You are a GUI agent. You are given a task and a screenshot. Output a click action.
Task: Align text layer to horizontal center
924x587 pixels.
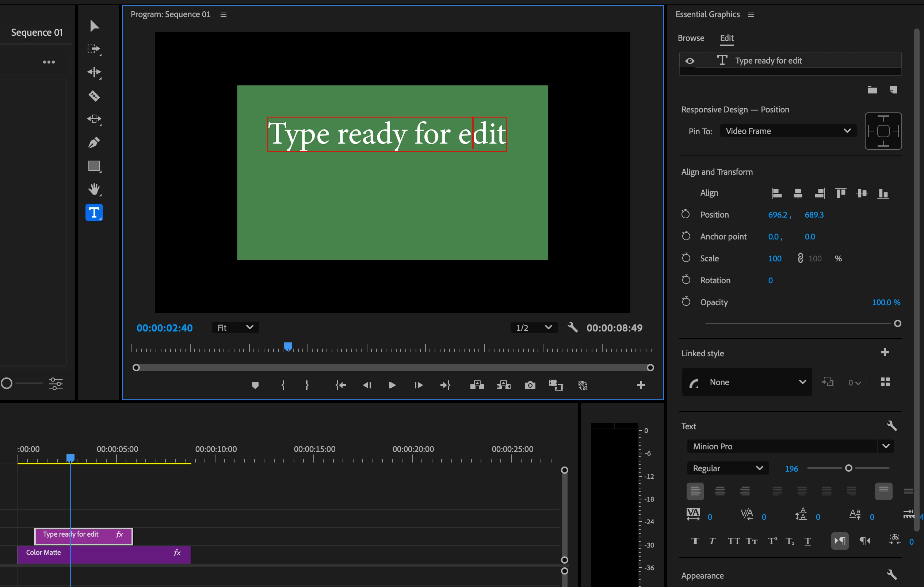798,193
